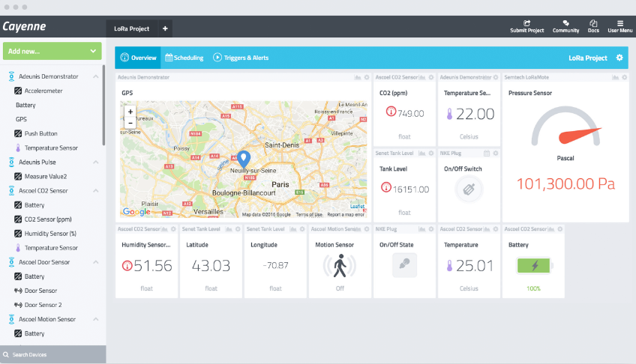Open chart icon on CO2 (ppm) widget
This screenshot has height=364, width=636.
pyautogui.click(x=422, y=77)
